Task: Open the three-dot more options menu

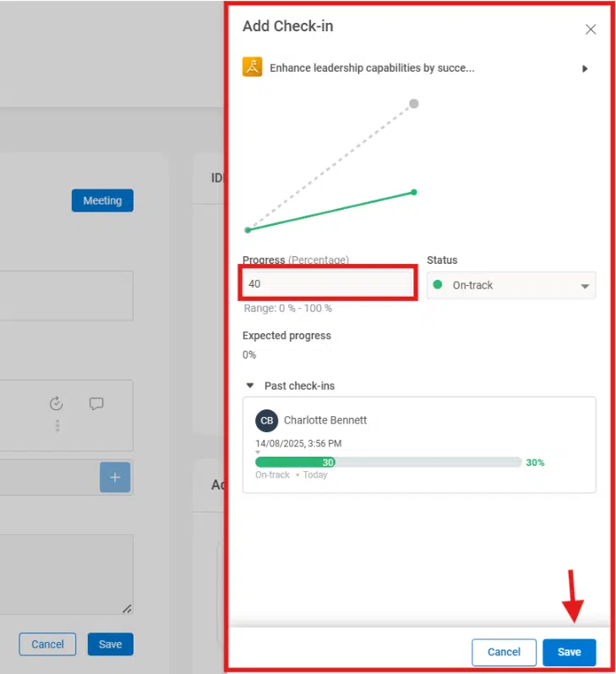Action: 57,425
